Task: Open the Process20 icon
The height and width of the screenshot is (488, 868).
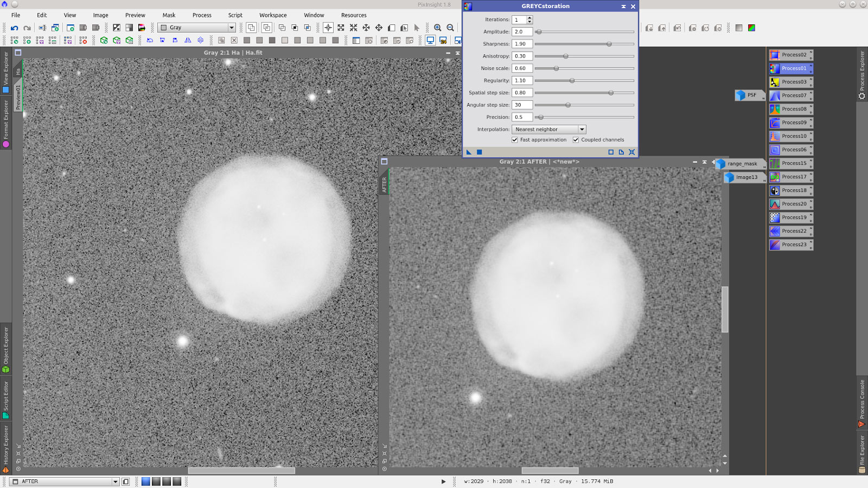Action: [x=792, y=204]
